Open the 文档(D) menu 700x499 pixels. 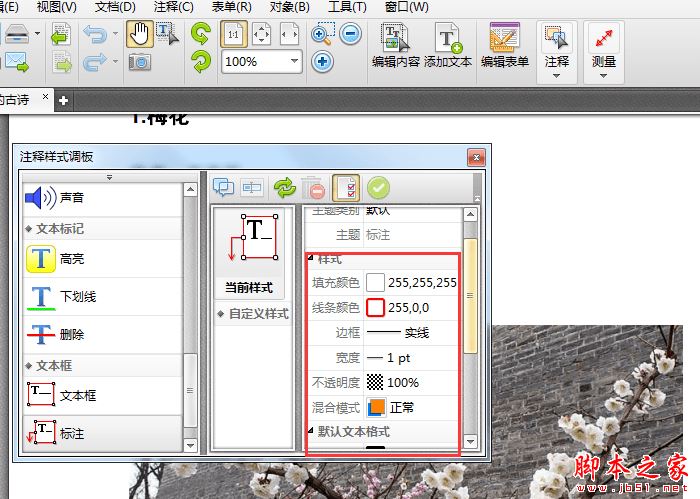(x=115, y=7)
